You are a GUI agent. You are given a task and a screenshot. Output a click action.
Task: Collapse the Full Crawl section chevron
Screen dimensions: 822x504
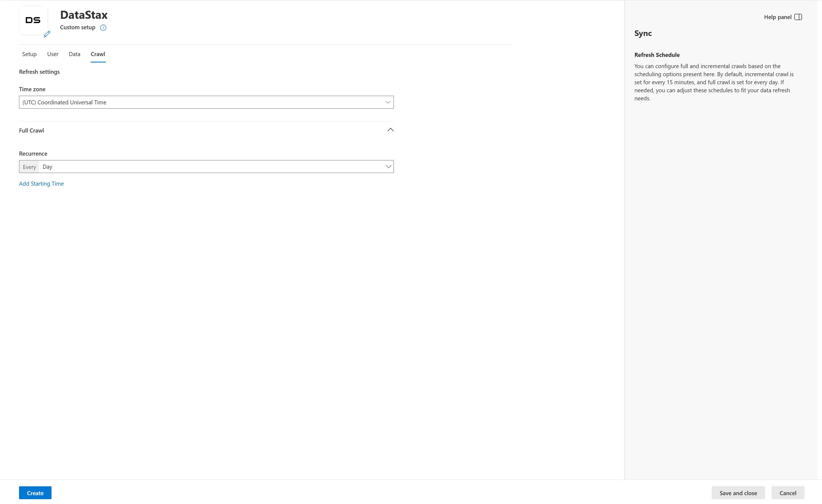point(390,130)
